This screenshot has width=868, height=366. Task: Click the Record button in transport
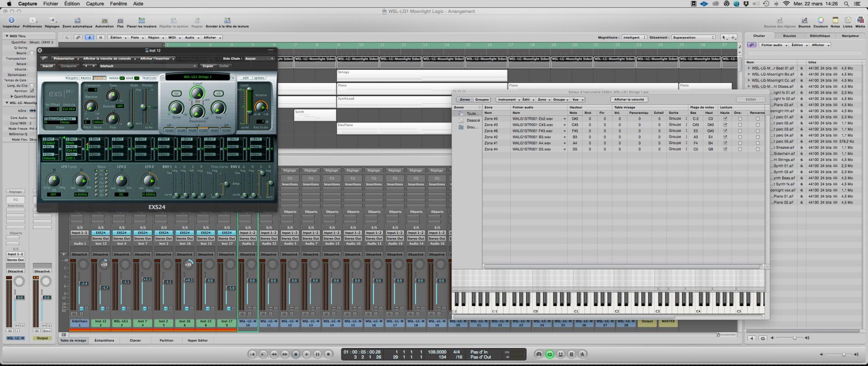point(329,355)
